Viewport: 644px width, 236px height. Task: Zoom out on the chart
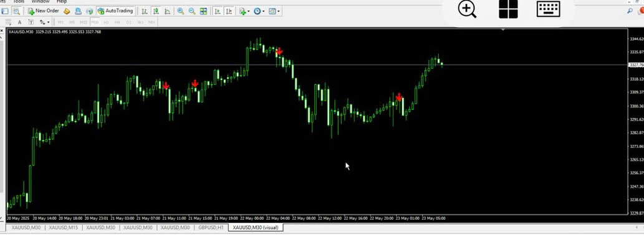point(192,11)
